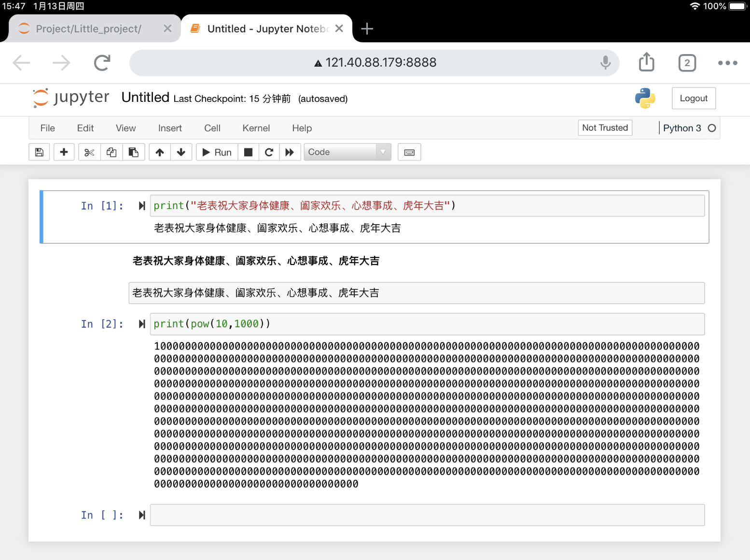Click the Jupyter logo
Screen dimensions: 750x560
(x=71, y=98)
